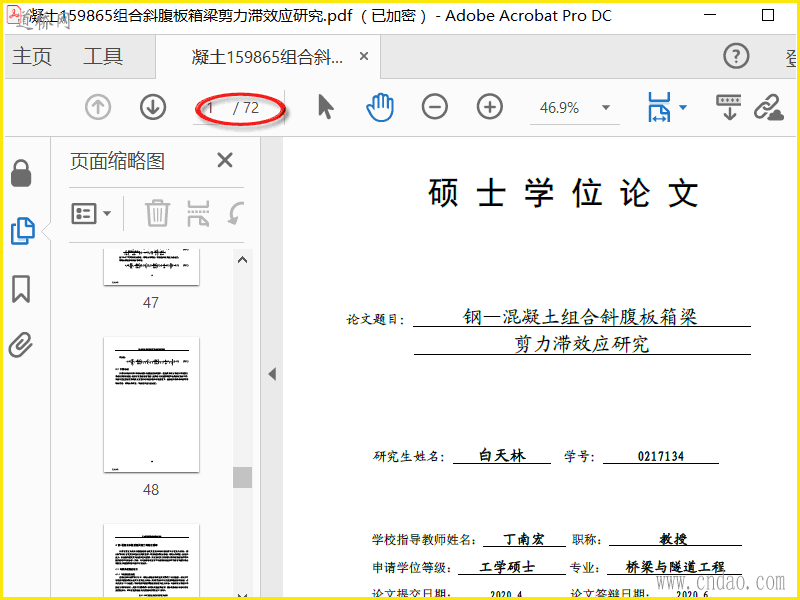Open the bookmarks panel icon
This screenshot has height=600, width=800.
tap(21, 289)
